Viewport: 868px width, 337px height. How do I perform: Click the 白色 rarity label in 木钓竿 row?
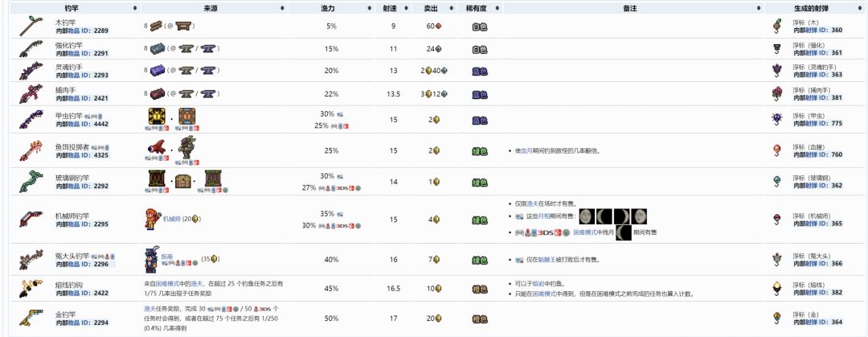(479, 26)
